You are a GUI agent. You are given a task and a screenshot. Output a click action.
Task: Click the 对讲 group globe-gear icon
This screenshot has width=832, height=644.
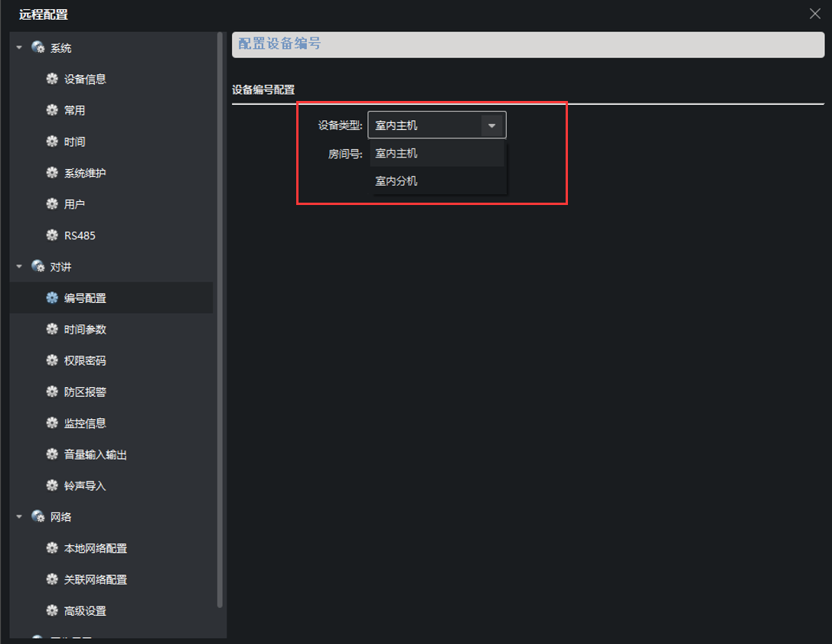[x=38, y=266]
